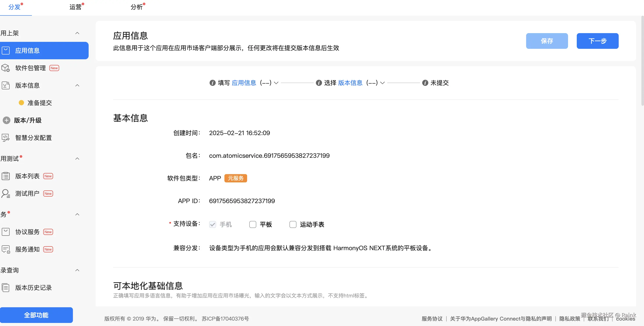Collapse the 版本信息 sidebar section

(77, 85)
